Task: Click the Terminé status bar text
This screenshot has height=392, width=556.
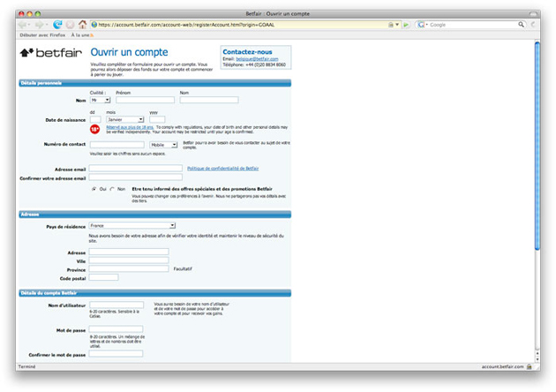Action: tap(27, 366)
